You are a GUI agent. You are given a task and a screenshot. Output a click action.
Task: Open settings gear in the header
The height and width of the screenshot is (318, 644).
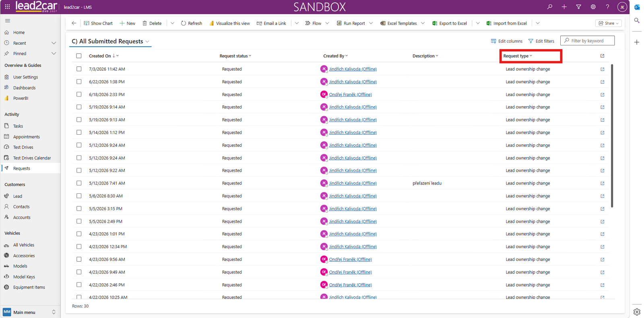point(593,7)
